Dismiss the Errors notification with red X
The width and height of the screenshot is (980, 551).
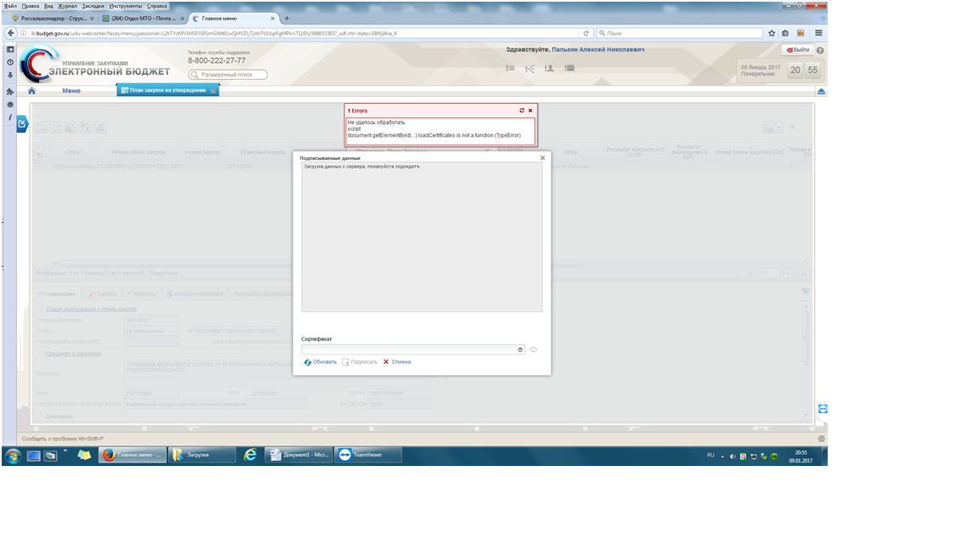530,111
